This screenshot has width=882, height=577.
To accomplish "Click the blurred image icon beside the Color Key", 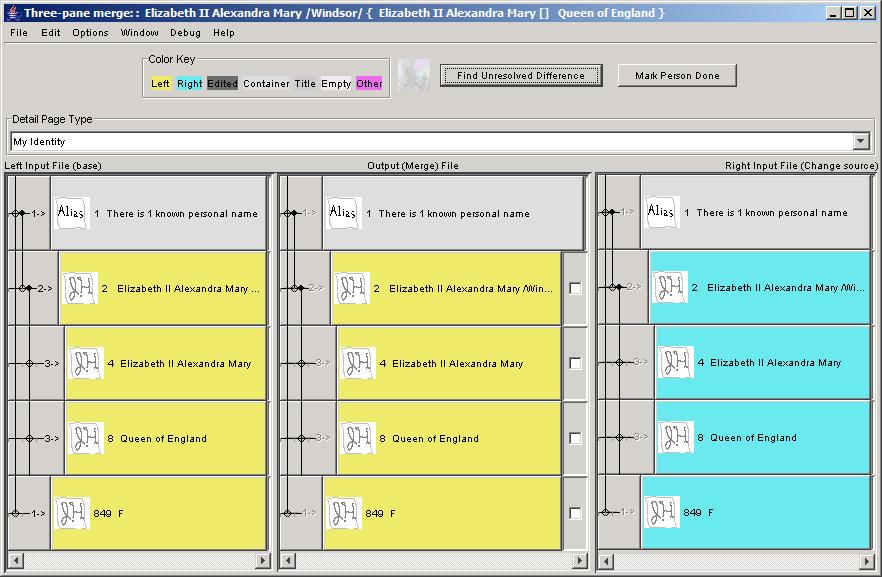I will pyautogui.click(x=413, y=76).
